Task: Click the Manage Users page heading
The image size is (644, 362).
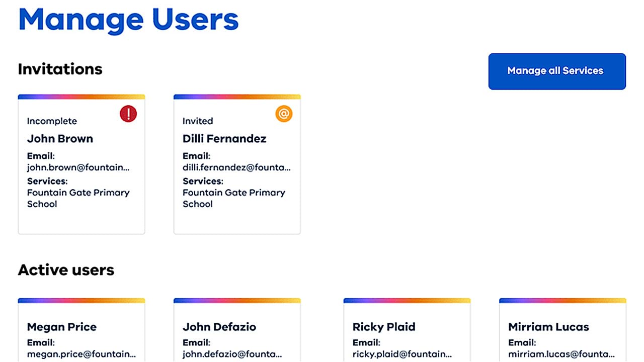Action: [x=128, y=19]
